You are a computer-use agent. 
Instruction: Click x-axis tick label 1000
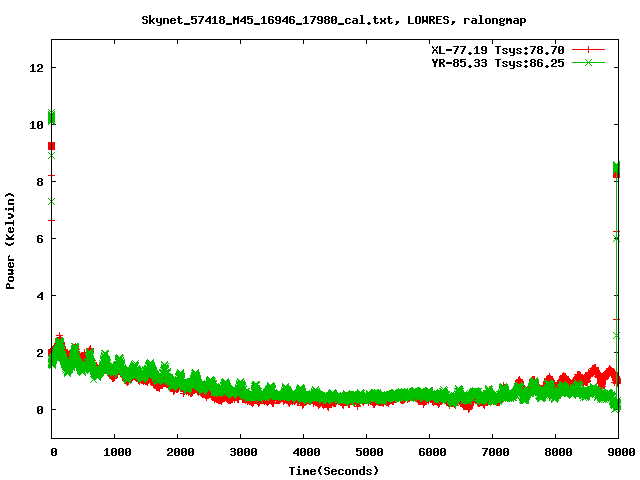click(117, 452)
